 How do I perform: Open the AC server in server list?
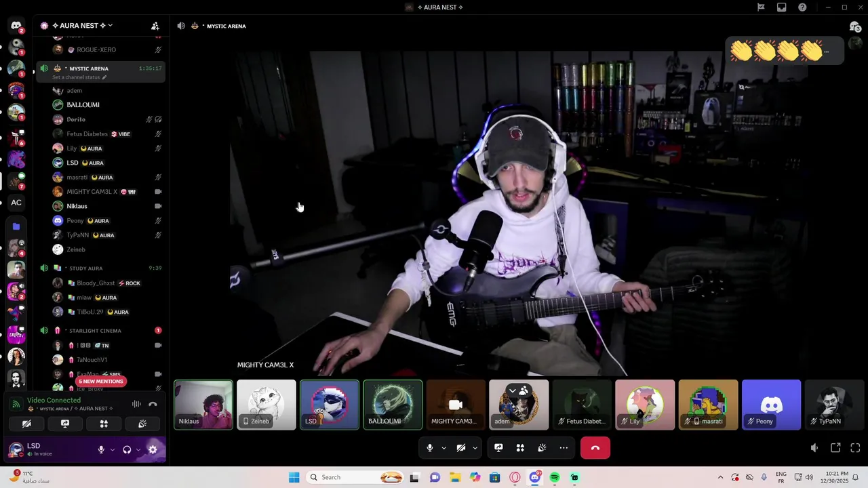click(16, 203)
